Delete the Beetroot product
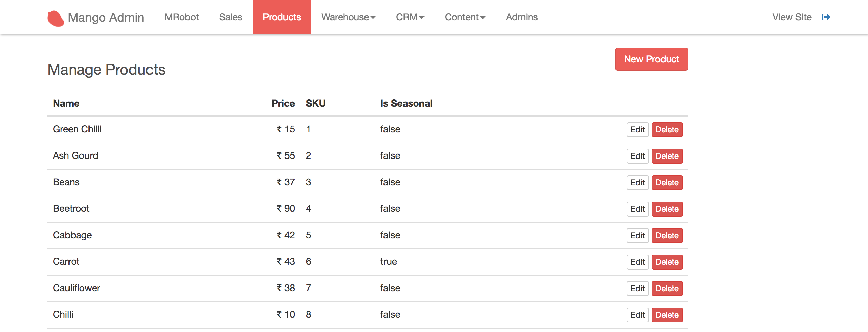Image resolution: width=868 pixels, height=332 pixels. pyautogui.click(x=667, y=209)
